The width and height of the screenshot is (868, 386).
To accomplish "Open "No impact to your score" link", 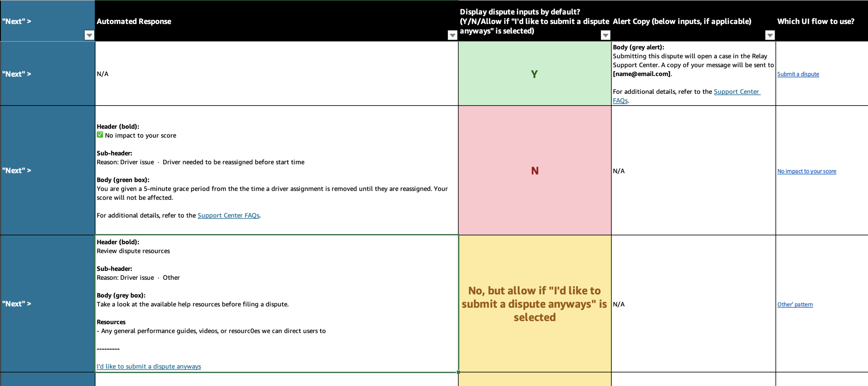I will [806, 171].
